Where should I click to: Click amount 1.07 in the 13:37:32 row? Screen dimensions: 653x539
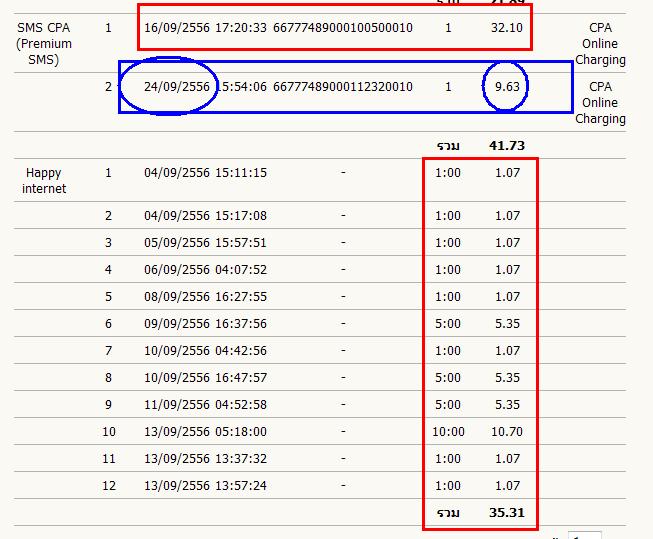507,459
